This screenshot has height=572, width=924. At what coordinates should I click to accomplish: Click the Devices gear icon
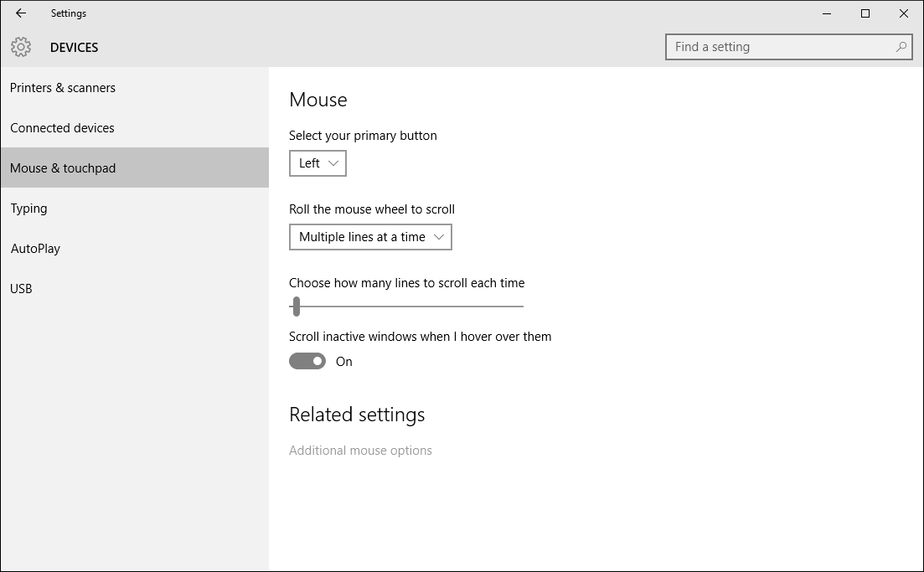tap(21, 47)
